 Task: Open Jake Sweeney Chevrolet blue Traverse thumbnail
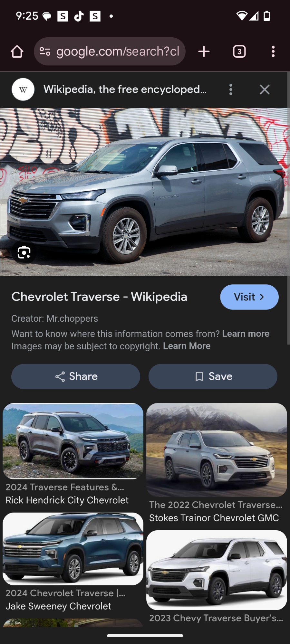(73, 549)
